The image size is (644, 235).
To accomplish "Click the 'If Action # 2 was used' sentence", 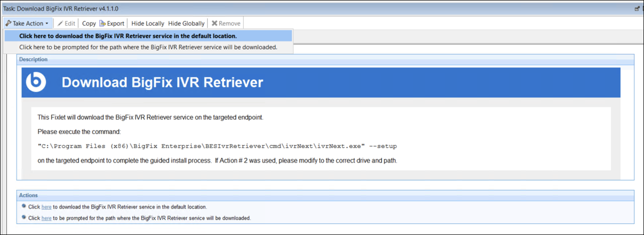I will pyautogui.click(x=306, y=160).
